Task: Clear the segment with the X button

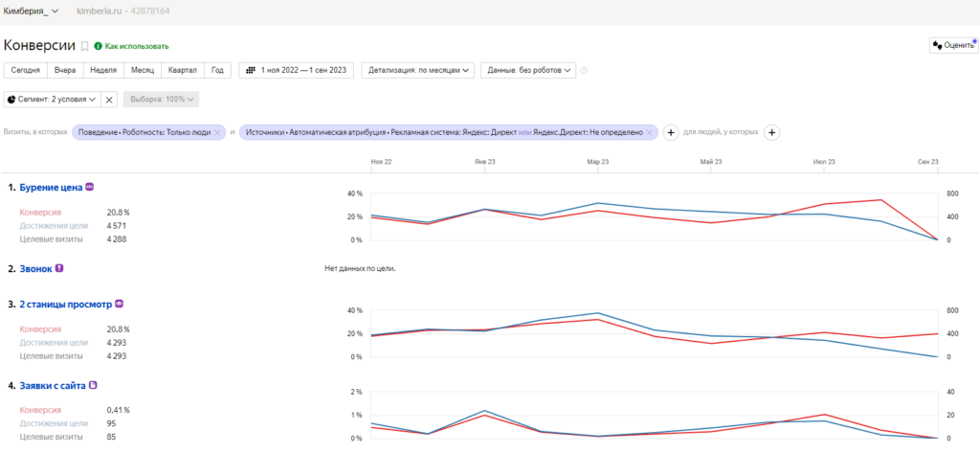Action: (108, 99)
